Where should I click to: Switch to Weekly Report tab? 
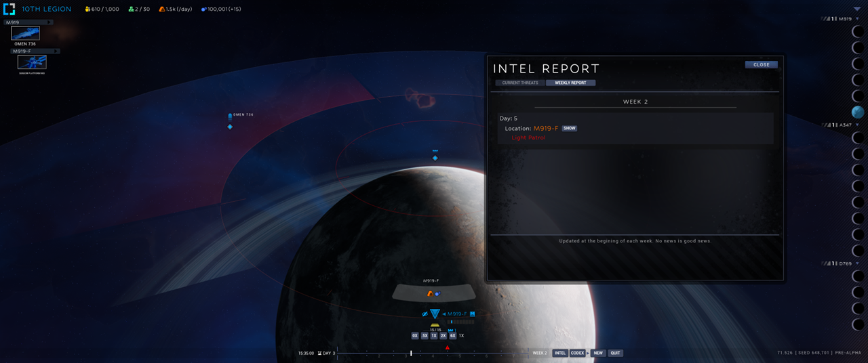click(x=570, y=83)
